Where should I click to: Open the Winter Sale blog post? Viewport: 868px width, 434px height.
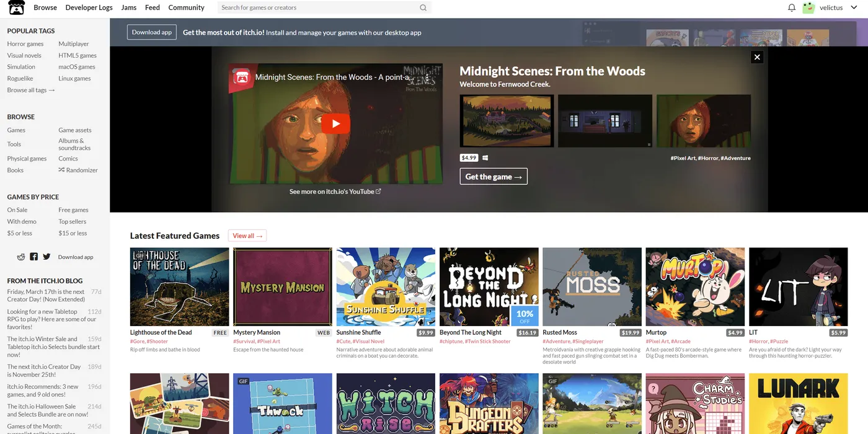tap(53, 347)
